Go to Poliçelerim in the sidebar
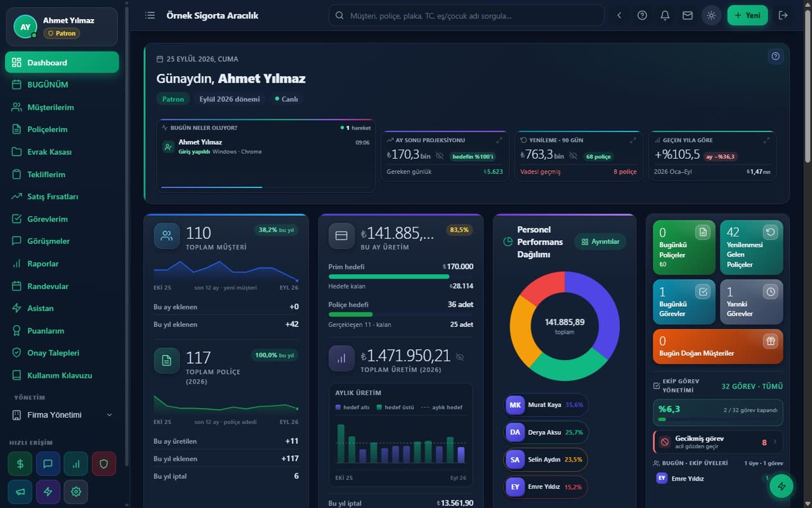Viewport: 812px width, 508px height. pos(62,130)
